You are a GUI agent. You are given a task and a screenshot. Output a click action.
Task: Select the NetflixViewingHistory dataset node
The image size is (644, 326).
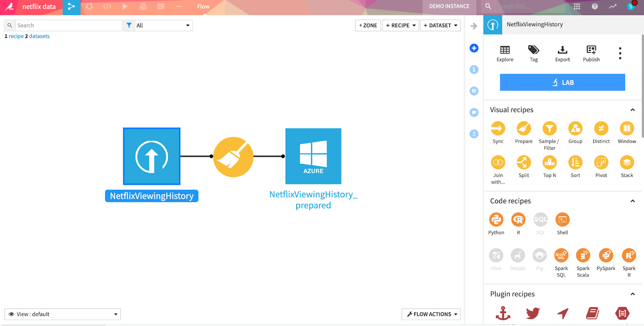point(152,156)
